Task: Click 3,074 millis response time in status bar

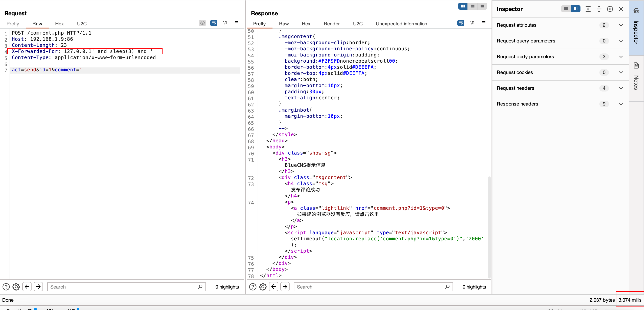Action: click(x=630, y=300)
